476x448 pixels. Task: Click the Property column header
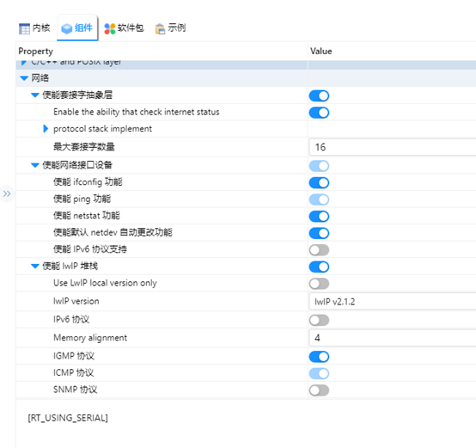click(x=35, y=52)
